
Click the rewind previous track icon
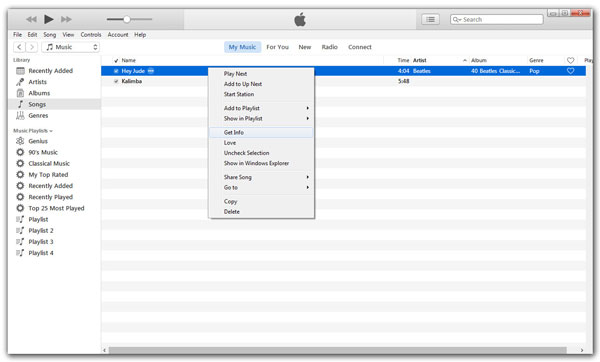[x=31, y=19]
